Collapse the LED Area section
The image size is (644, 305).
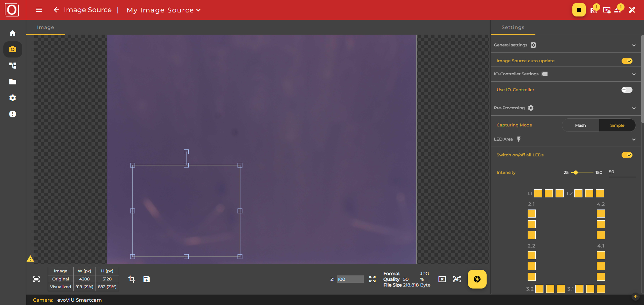click(x=634, y=139)
